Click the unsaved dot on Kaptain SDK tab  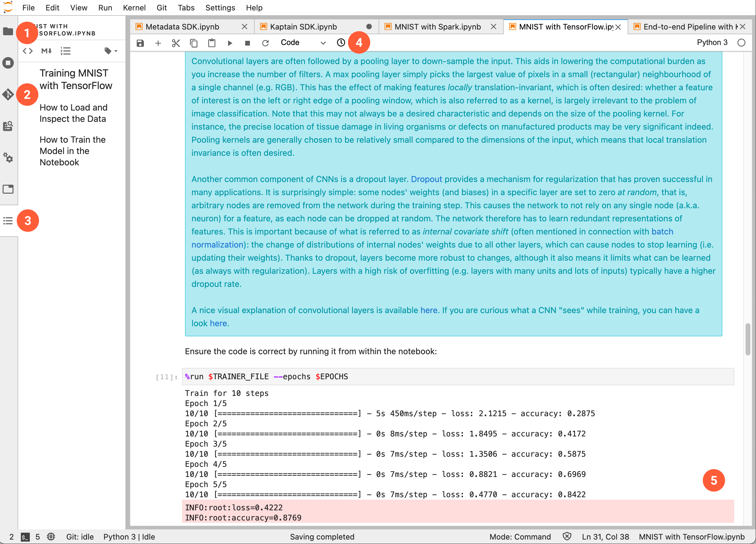point(369,27)
